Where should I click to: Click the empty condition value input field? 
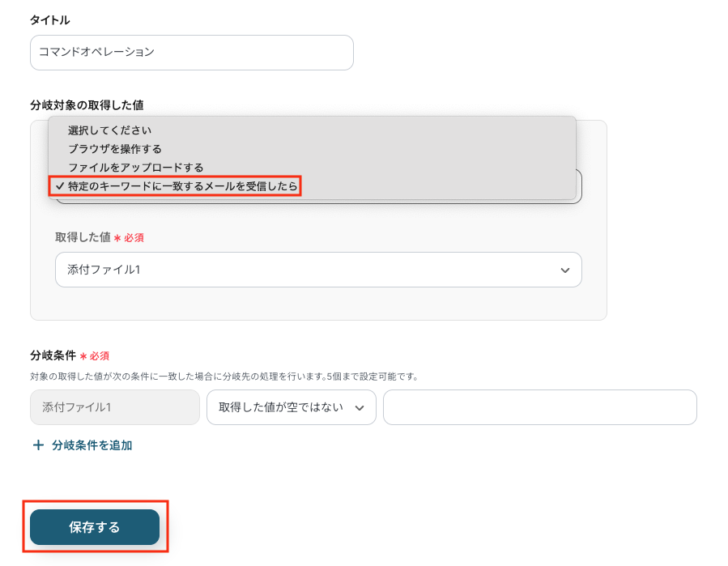coord(539,408)
